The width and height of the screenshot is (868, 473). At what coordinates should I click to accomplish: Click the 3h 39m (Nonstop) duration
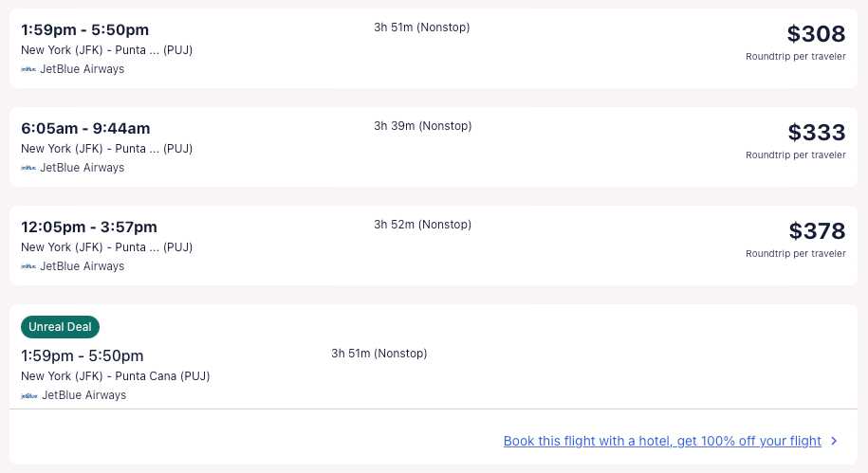click(x=422, y=126)
